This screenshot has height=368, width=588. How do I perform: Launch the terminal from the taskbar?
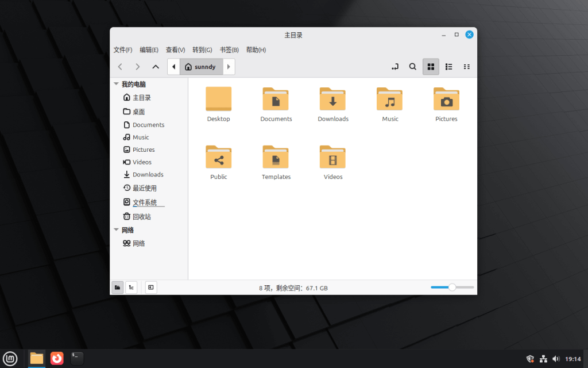point(77,359)
